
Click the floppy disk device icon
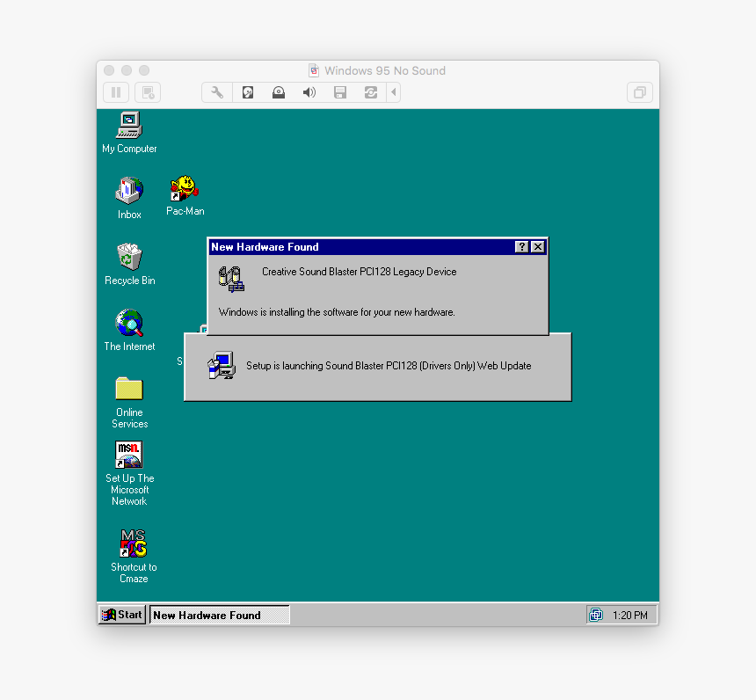tap(339, 91)
